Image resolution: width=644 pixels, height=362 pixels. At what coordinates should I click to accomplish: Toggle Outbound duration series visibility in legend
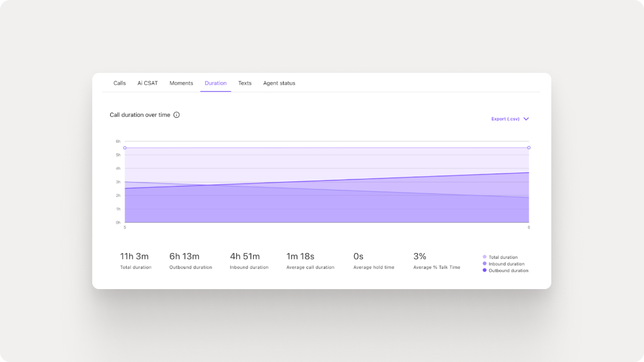tap(508, 270)
